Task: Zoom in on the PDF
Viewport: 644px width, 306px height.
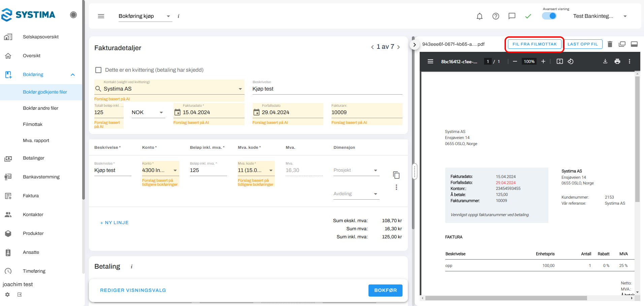Action: coord(543,61)
